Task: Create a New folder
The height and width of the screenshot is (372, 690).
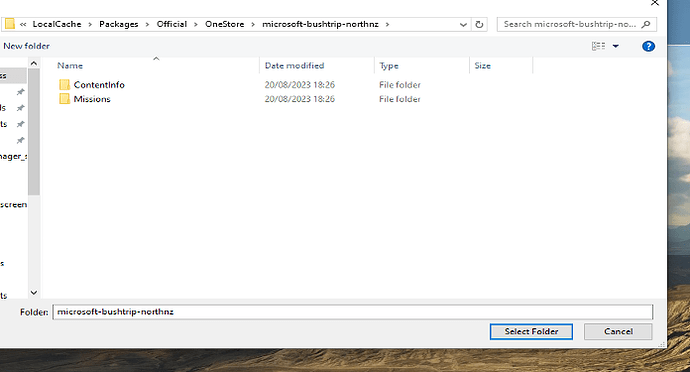Action: click(x=26, y=46)
